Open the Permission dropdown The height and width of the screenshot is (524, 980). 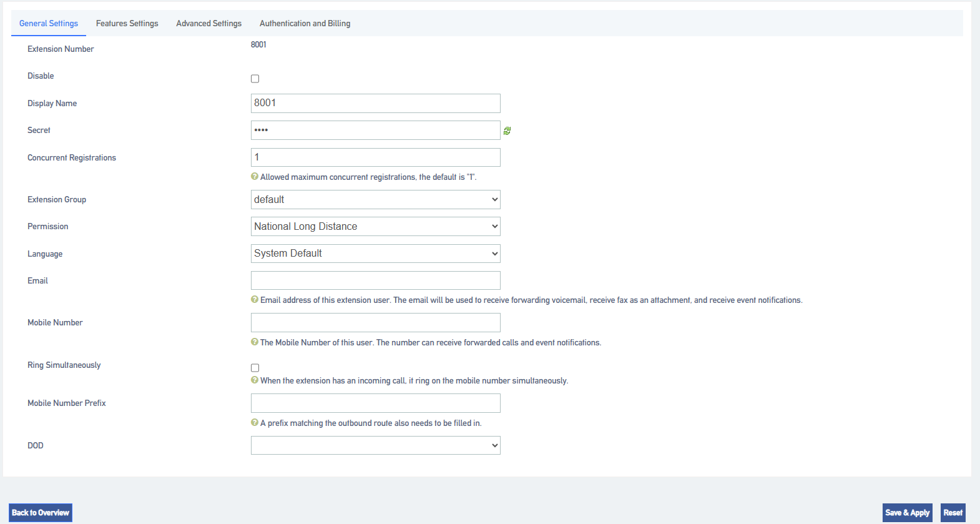(x=376, y=227)
